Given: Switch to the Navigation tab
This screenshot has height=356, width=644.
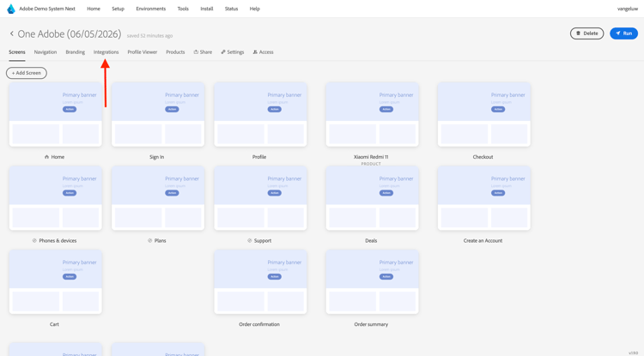Looking at the screenshot, I should click(x=46, y=52).
